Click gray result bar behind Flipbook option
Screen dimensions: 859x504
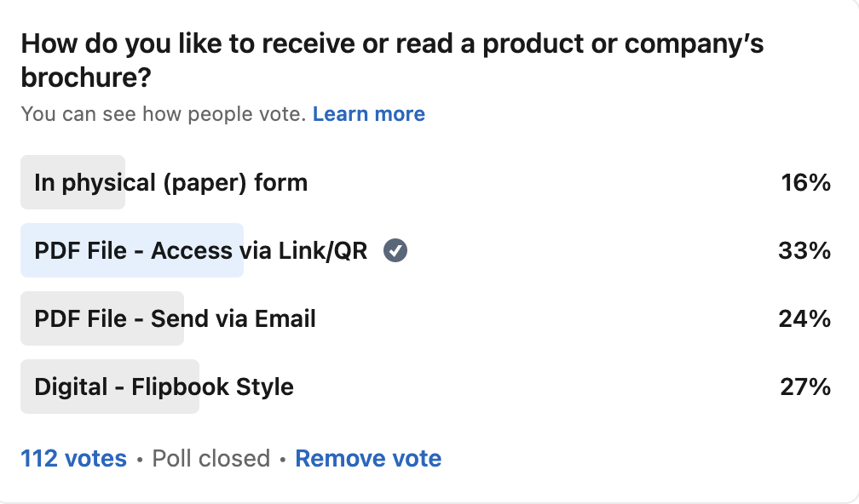tap(26, 387)
